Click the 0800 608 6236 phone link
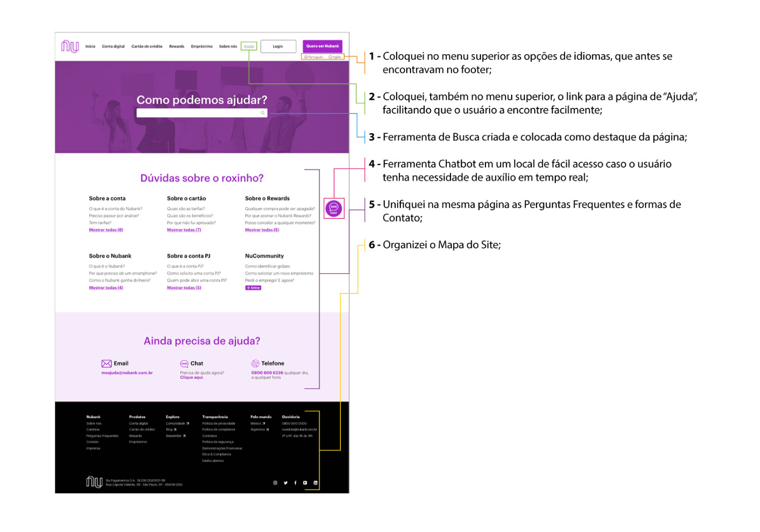This screenshot has height=532, width=760. tap(267, 373)
